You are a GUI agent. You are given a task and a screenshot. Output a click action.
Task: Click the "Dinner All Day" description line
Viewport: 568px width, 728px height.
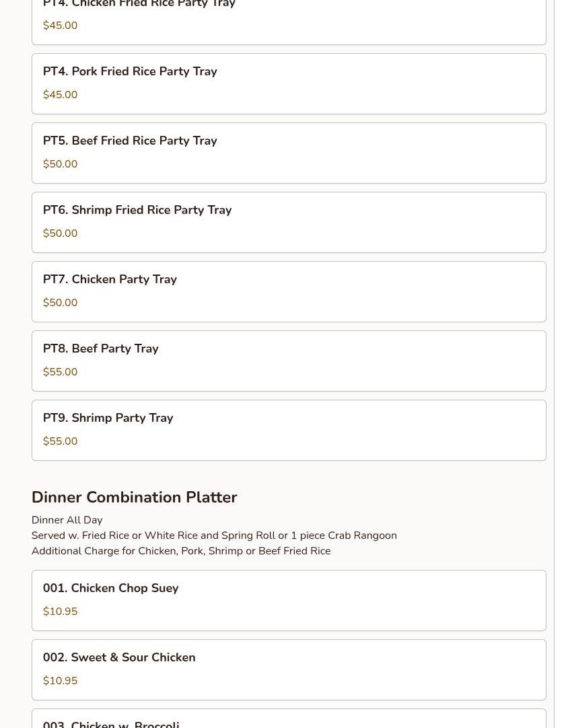tap(67, 520)
